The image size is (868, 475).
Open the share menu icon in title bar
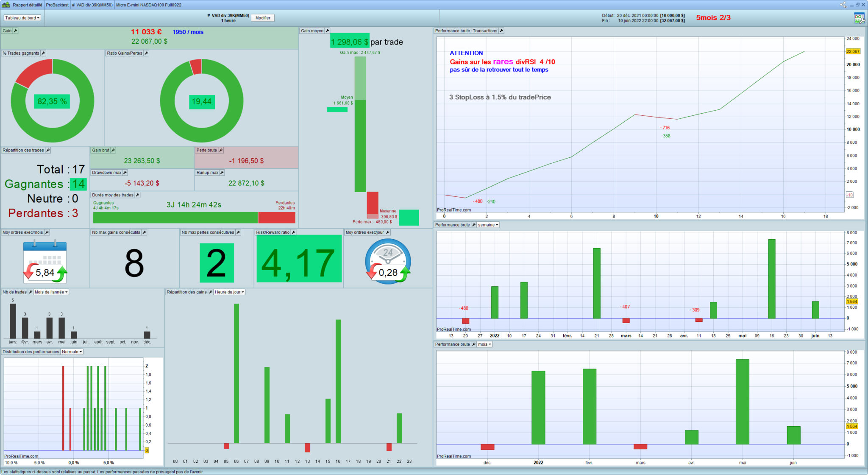coord(843,5)
